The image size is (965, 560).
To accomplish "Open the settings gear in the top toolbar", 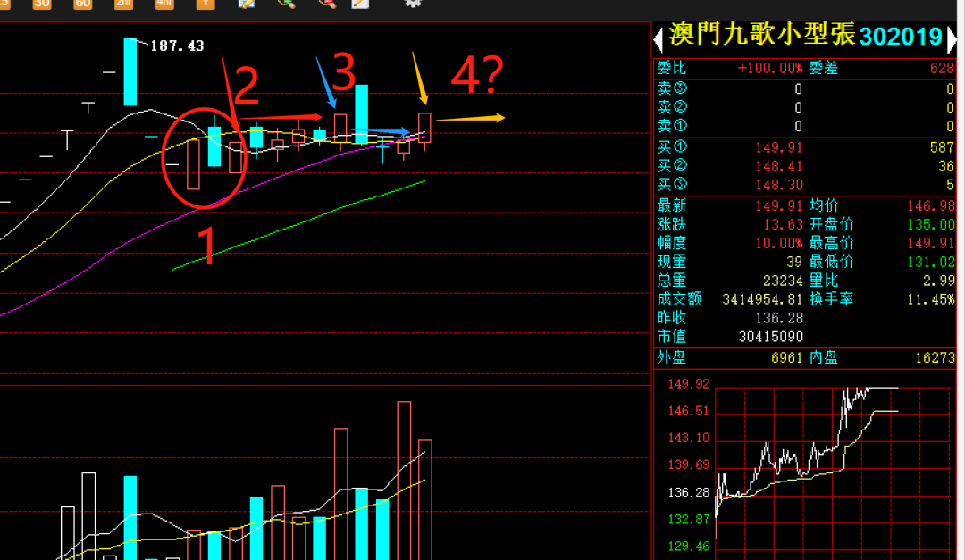I will coord(413,3).
